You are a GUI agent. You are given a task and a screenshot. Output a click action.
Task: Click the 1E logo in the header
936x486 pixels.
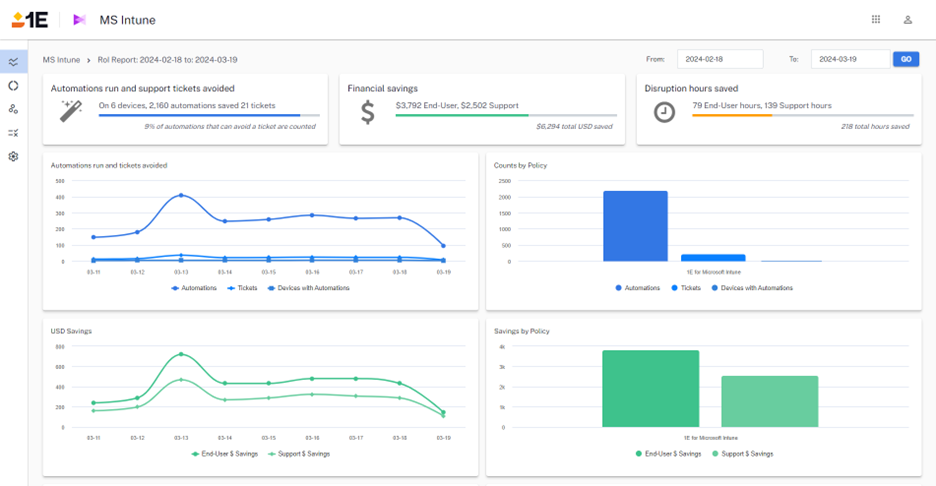(x=25, y=19)
